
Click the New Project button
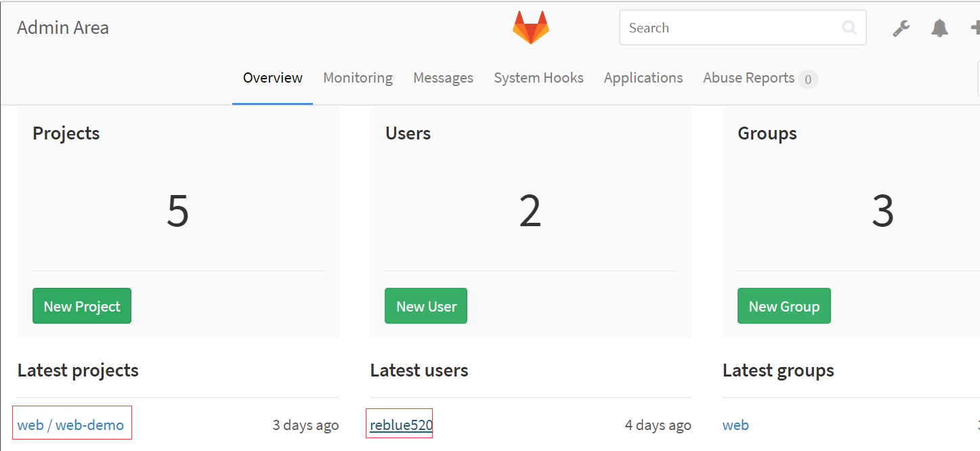(x=81, y=305)
